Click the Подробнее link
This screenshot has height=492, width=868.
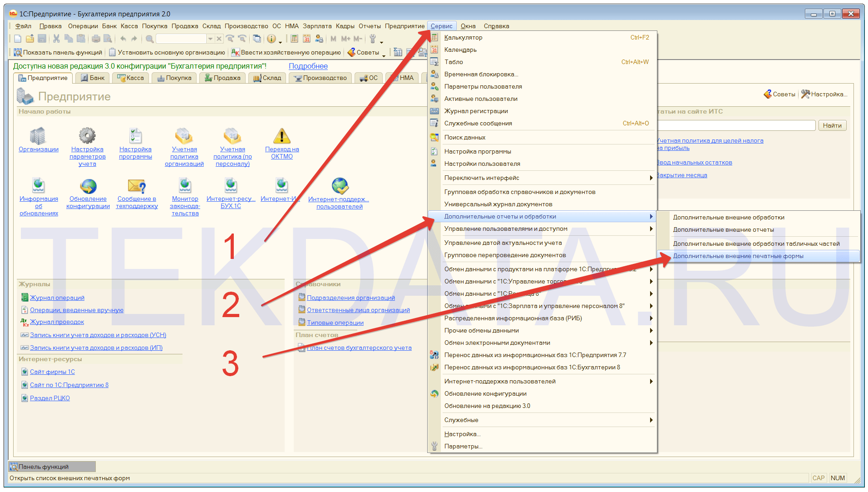(x=308, y=66)
